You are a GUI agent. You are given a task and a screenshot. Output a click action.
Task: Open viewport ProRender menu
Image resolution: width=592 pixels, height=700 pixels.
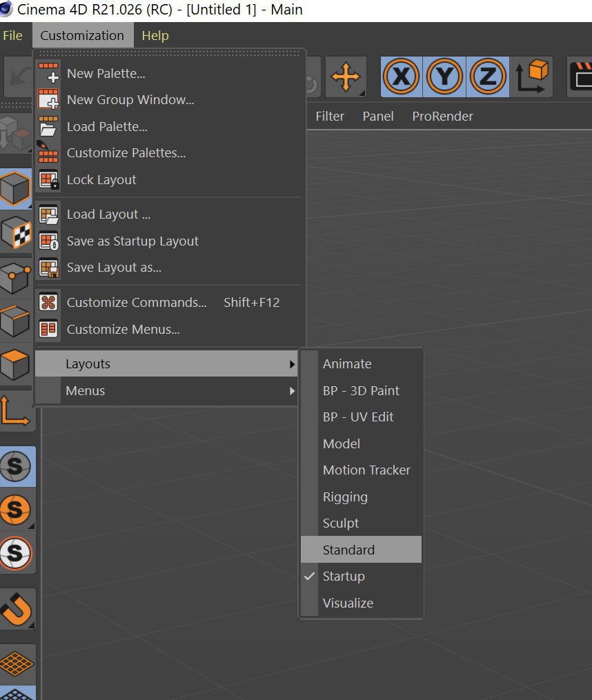[442, 117]
